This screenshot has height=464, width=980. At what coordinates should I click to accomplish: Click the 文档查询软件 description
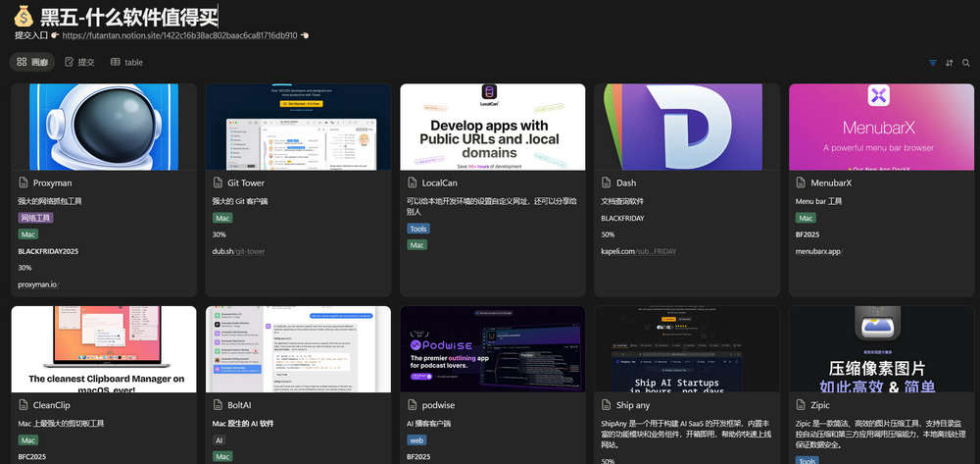pos(622,201)
